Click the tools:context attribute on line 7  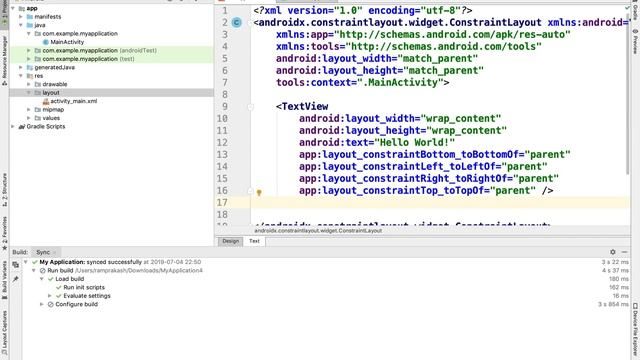pyautogui.click(x=362, y=82)
